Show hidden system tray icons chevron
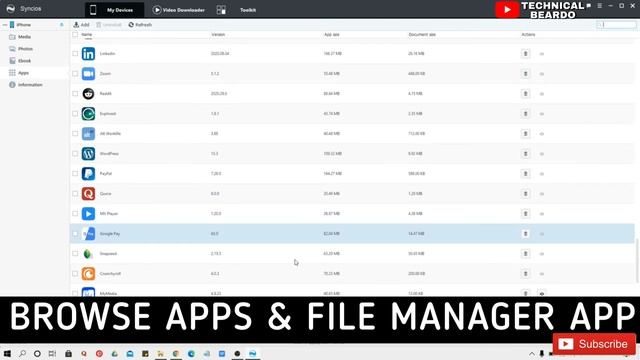The height and width of the screenshot is (360, 640). click(x=531, y=354)
